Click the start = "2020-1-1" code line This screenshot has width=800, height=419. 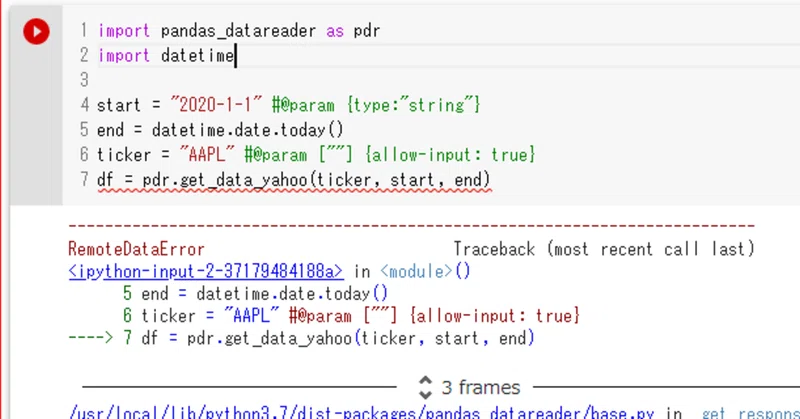click(x=289, y=105)
